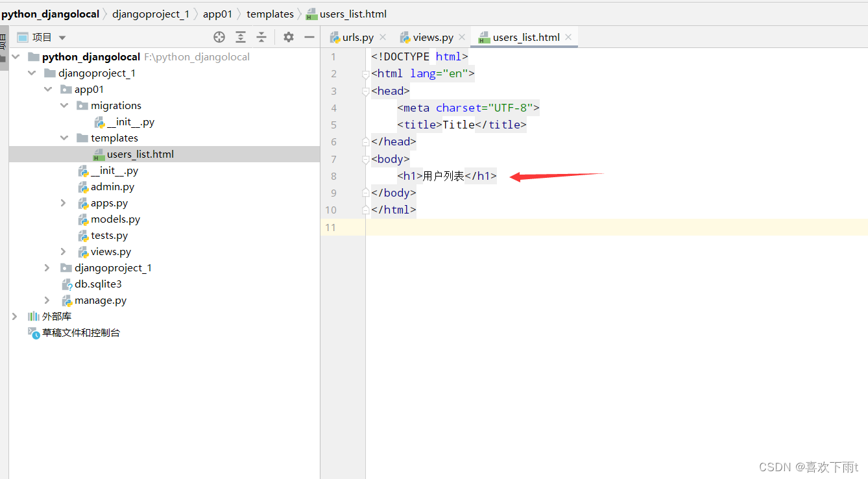Click python_djangolocal in the breadcrumb

point(51,14)
